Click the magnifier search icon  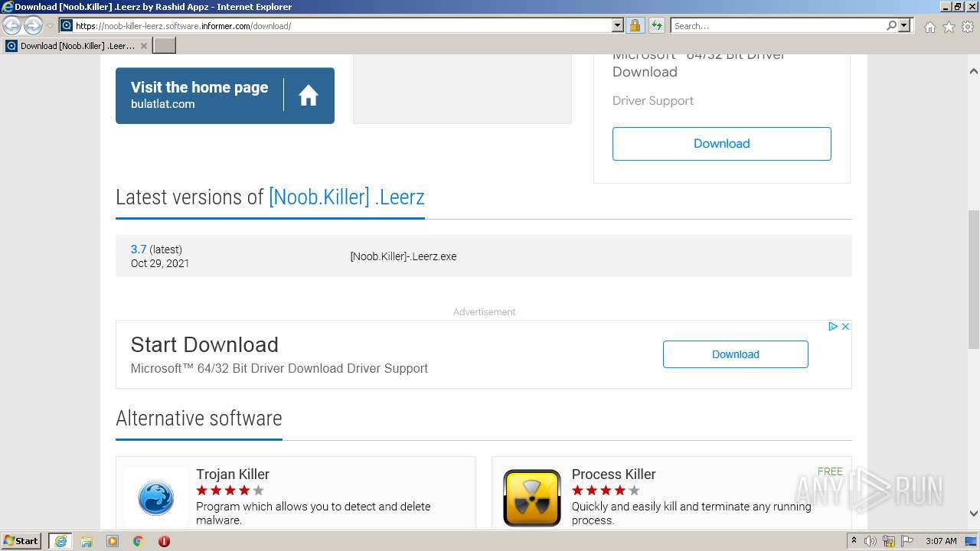tap(891, 26)
